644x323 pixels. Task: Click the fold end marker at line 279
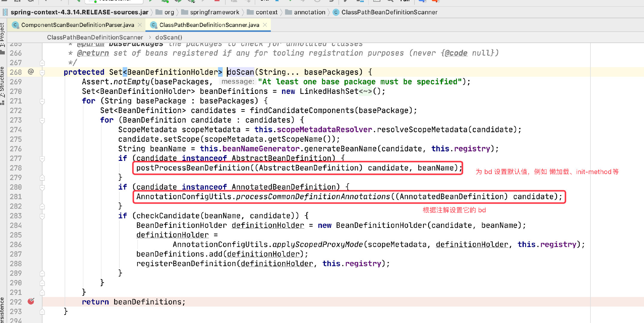click(x=42, y=178)
